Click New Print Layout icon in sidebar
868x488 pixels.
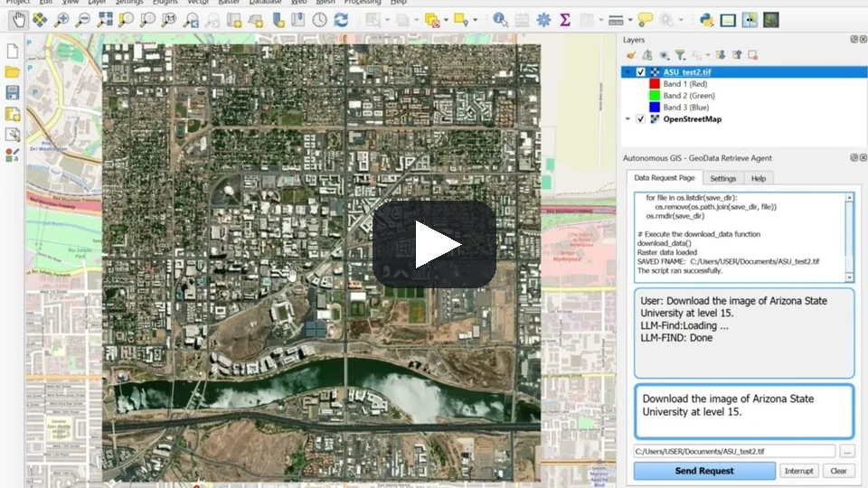pos(12,114)
